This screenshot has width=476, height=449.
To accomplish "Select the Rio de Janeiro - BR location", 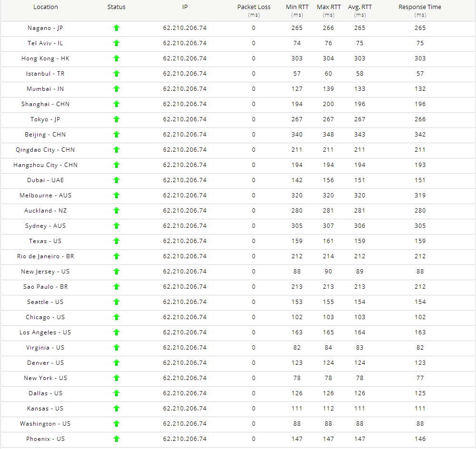I will click(x=46, y=256).
